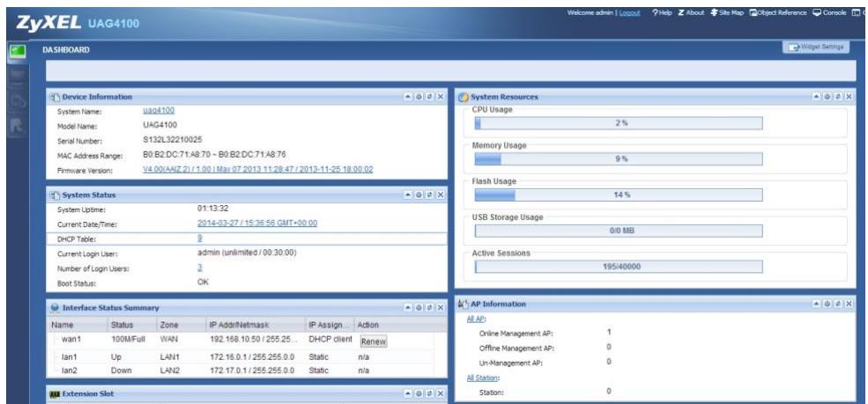Click serial number S132L32210025
Screen dimensions: 868x404
pos(172,140)
